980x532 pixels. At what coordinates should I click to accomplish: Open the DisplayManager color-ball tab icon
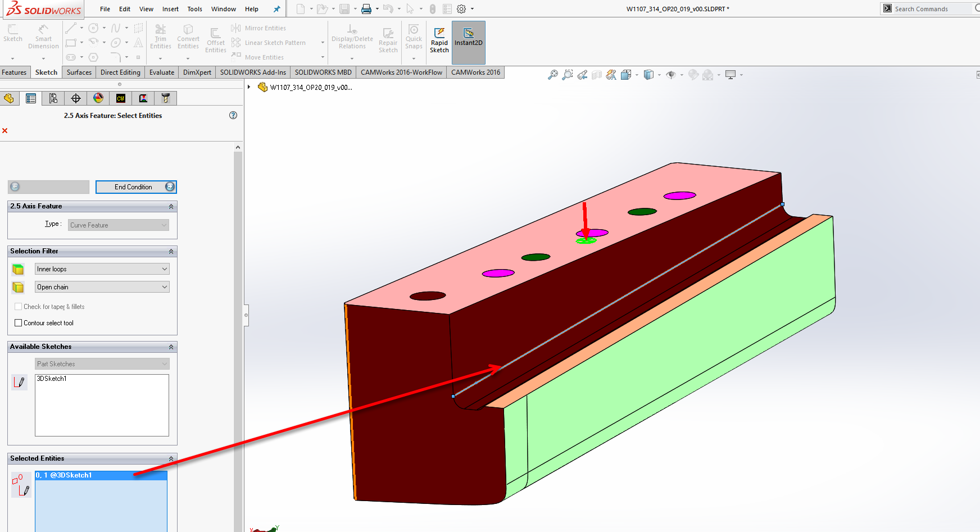click(98, 98)
